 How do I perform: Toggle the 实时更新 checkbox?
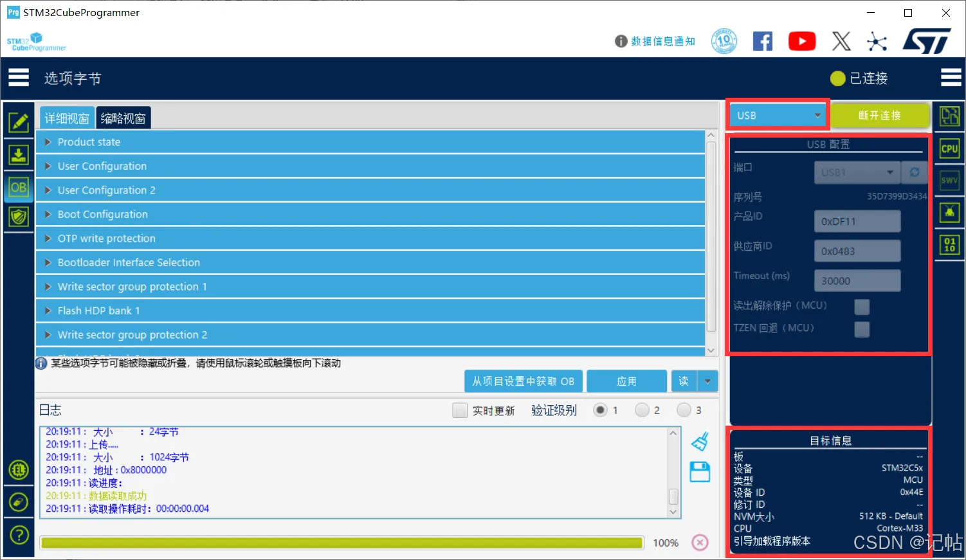(459, 410)
